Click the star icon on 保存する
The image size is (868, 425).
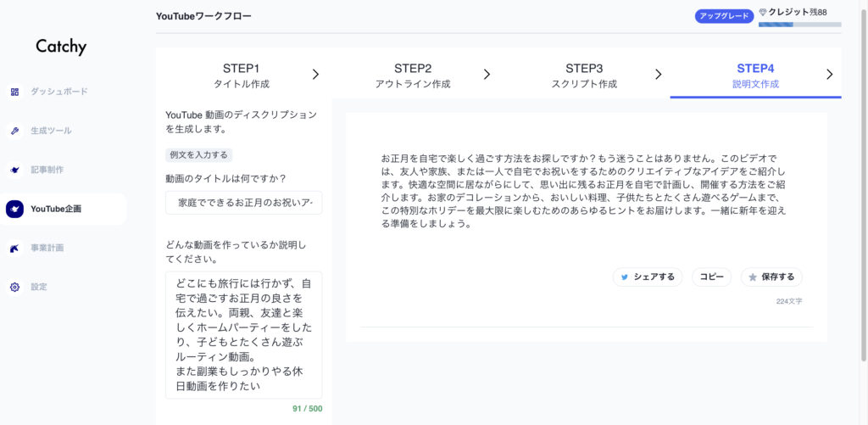[x=752, y=277]
